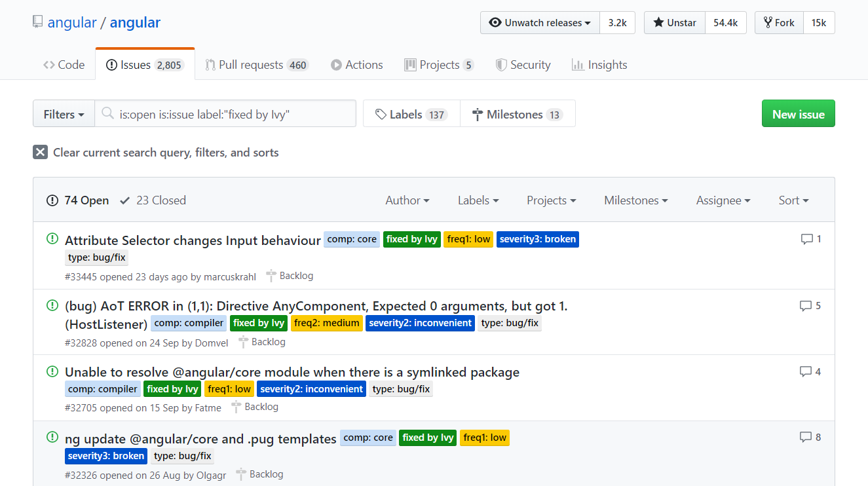
Task: Click the magnifier icon in search box
Action: coord(107,114)
